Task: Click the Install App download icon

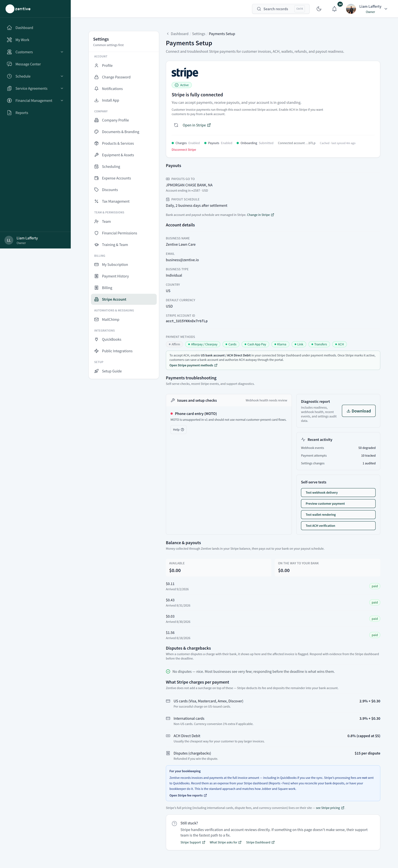Action: (96, 100)
